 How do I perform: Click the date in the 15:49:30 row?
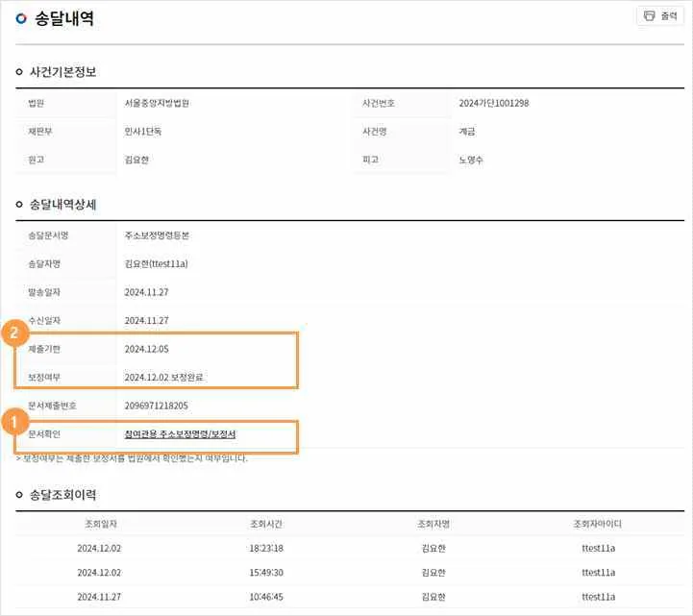tap(99, 573)
